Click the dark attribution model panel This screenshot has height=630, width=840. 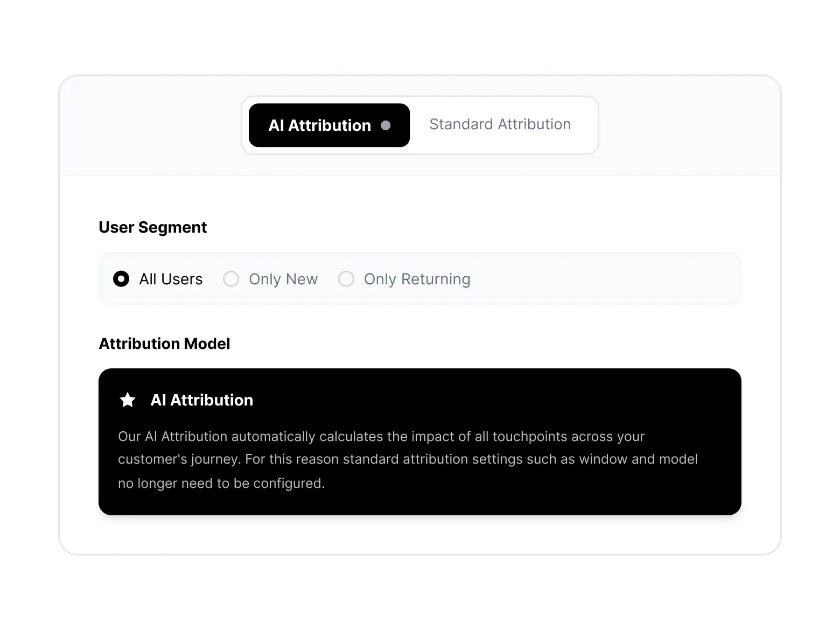pyautogui.click(x=420, y=441)
